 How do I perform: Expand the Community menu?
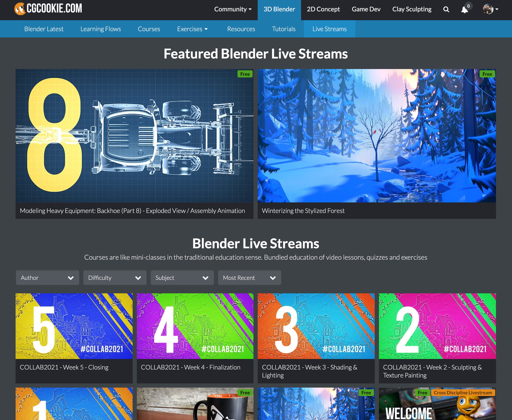(233, 9)
